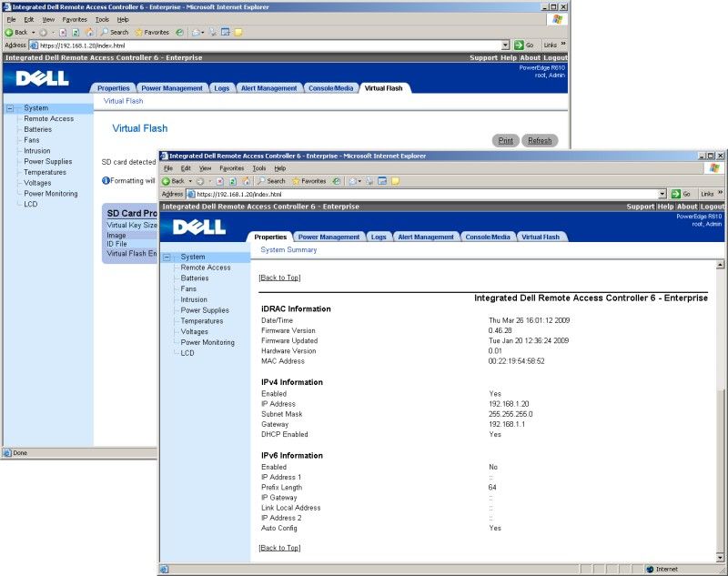Click upper Back to Top link
728x576 pixels.
279,278
